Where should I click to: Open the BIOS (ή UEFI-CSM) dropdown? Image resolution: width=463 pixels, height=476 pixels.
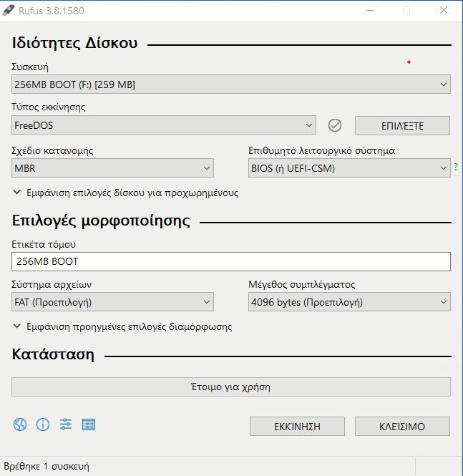click(349, 167)
